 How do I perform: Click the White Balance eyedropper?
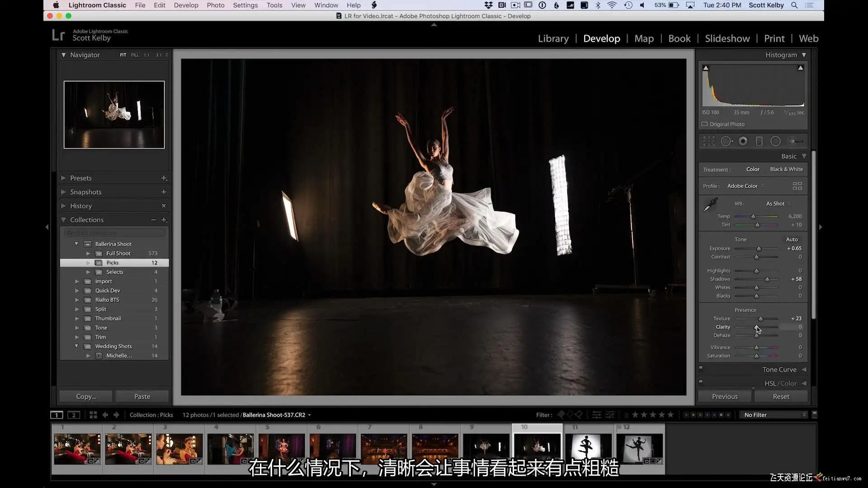pos(710,205)
